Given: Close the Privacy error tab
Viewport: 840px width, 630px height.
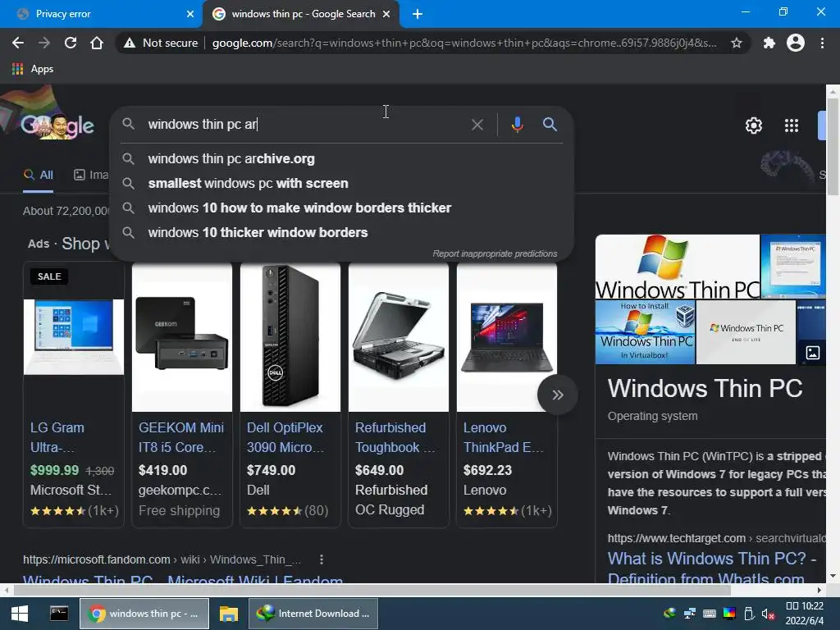Looking at the screenshot, I should pyautogui.click(x=190, y=14).
